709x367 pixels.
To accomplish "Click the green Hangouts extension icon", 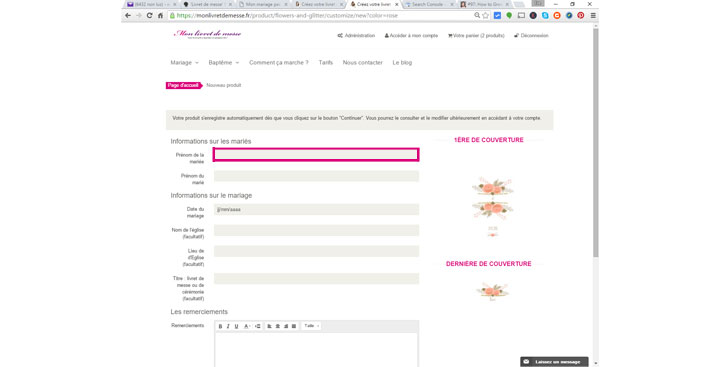I will 509,15.
